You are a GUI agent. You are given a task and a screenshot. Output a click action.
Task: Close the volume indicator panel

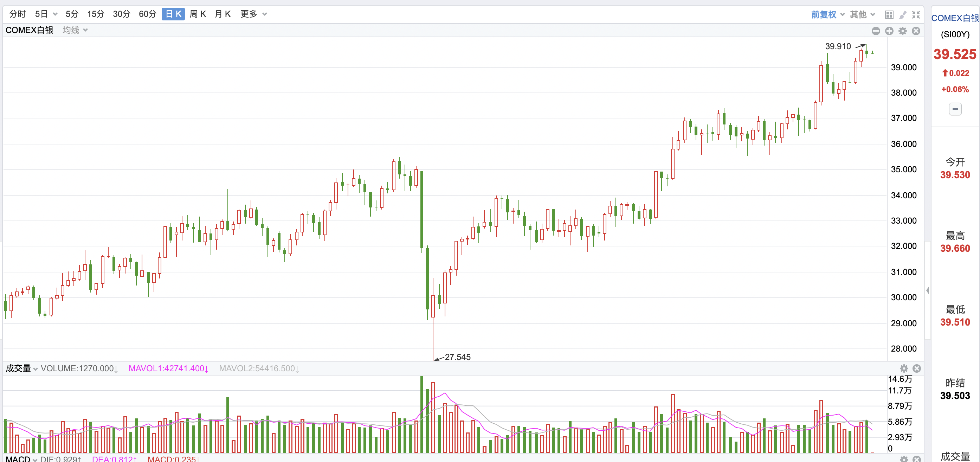(x=917, y=368)
